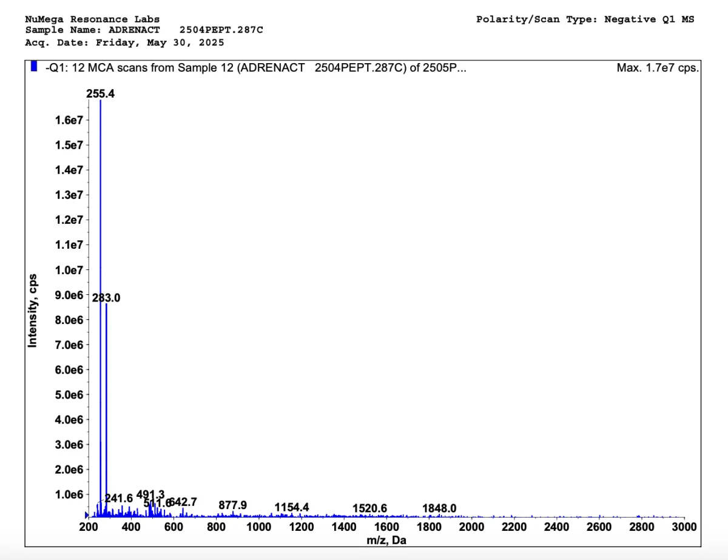Screen dimensions: 728x560
Task: Click the 1154.4 peak label
Action: [292, 507]
